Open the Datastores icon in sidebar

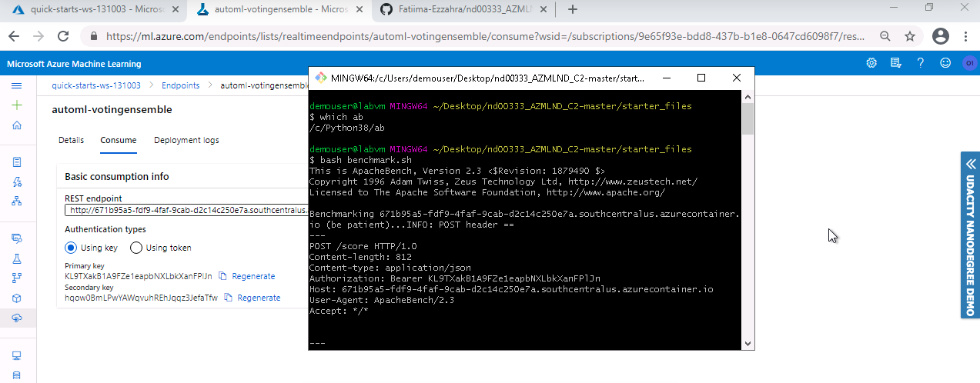coord(17,375)
